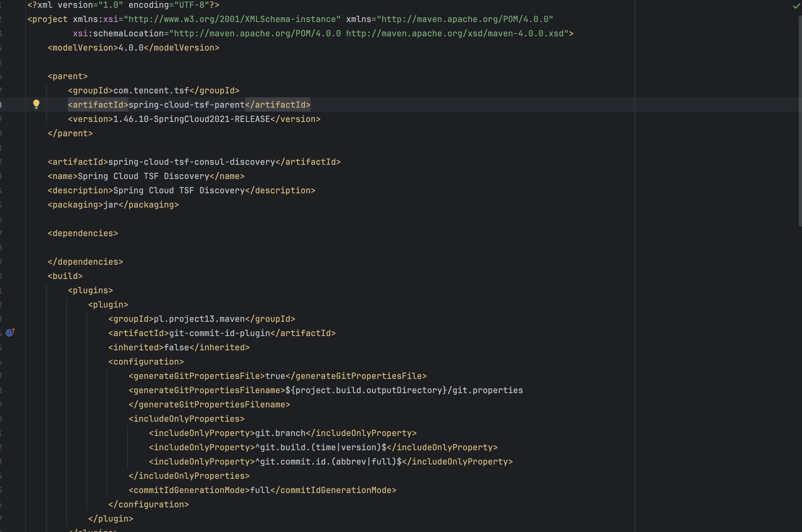Click the vertical scrollbar thumb
Viewport: 802px width, 532px height.
click(800, 121)
